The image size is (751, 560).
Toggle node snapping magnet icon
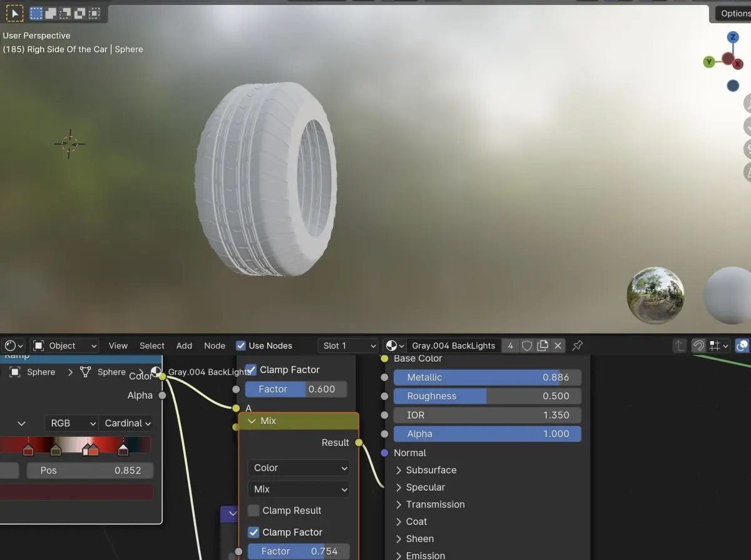pos(698,345)
